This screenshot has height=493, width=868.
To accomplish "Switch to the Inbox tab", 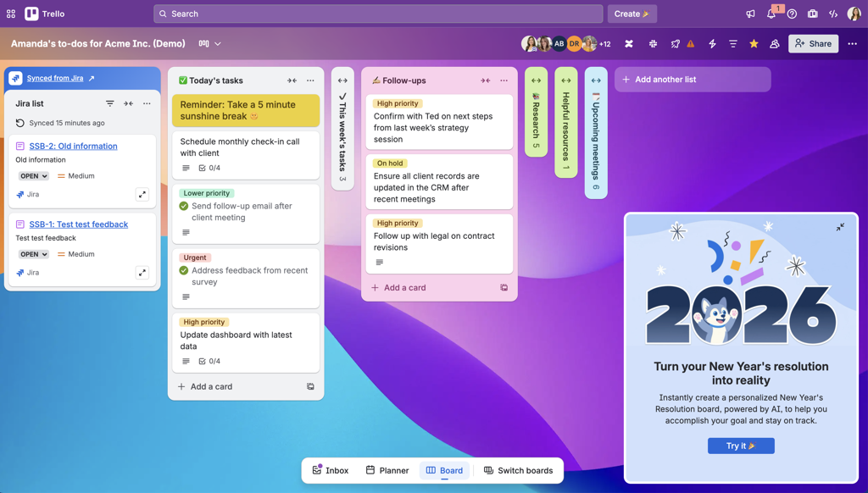I will (331, 470).
